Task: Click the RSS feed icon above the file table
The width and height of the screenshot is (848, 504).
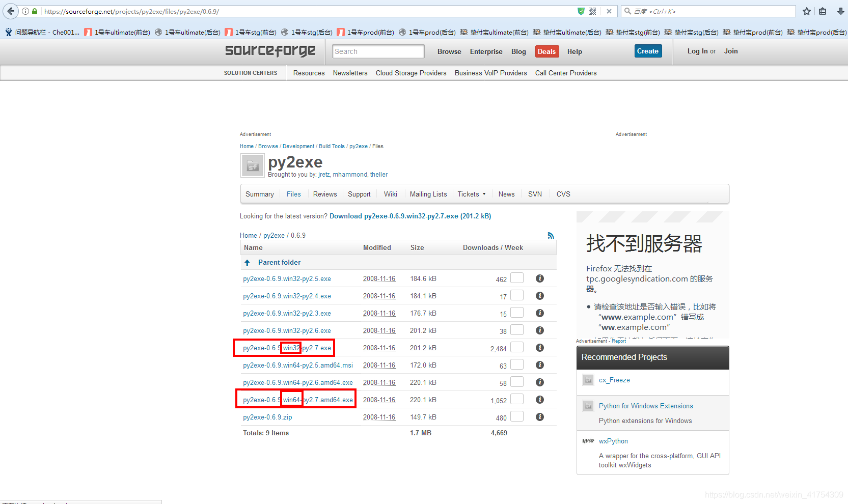Action: [x=551, y=235]
